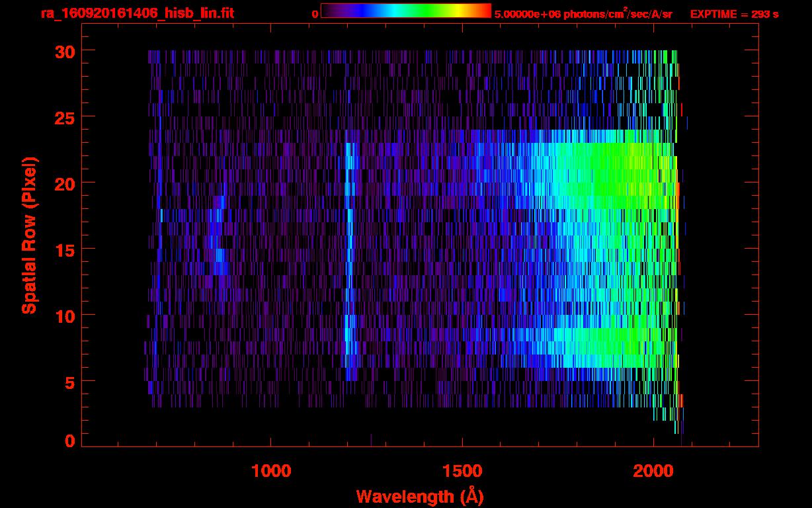
Task: Click the EXPTIME = 293 s label
Action: click(x=734, y=14)
